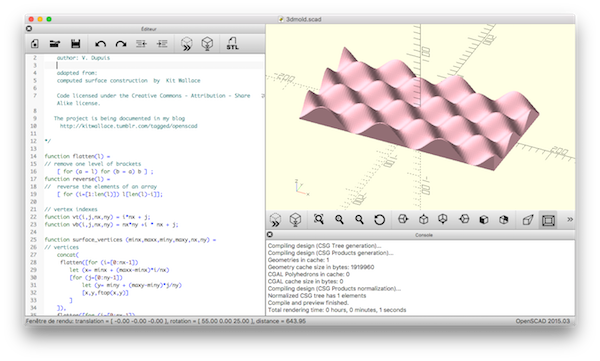
Task: Click 'The project is being documented' comment
Action: point(119,118)
